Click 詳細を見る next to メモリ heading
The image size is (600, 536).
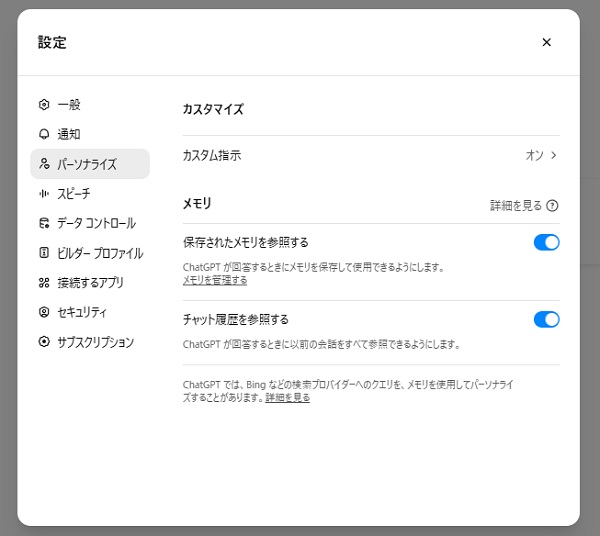(x=515, y=206)
